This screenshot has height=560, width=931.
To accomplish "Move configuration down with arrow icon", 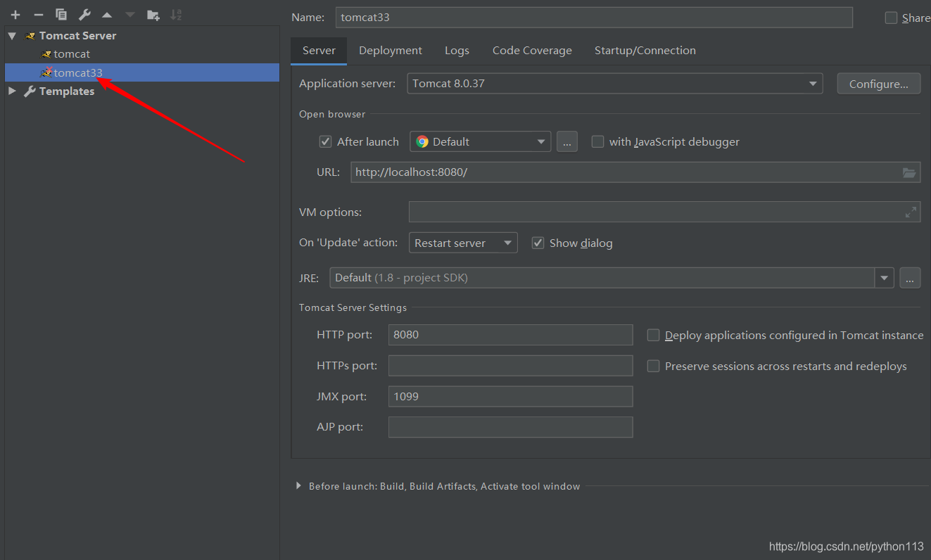I will click(130, 15).
